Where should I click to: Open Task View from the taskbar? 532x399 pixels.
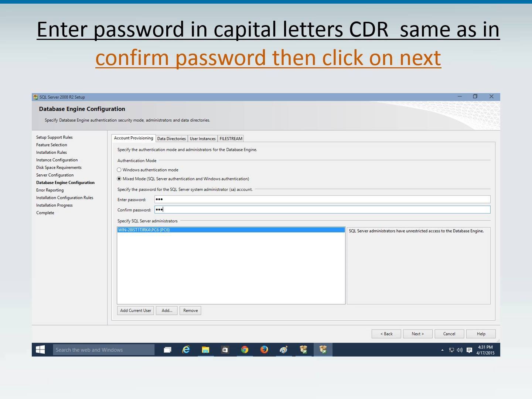tap(167, 349)
